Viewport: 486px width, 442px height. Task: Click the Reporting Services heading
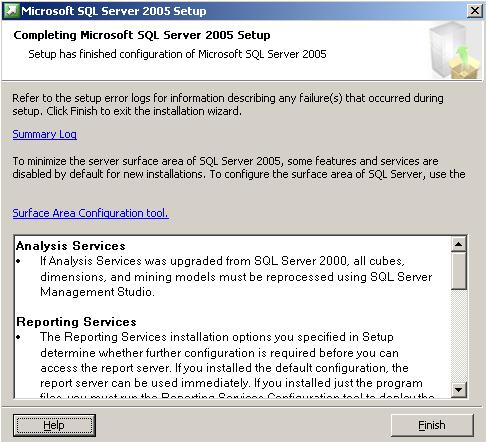tap(76, 322)
